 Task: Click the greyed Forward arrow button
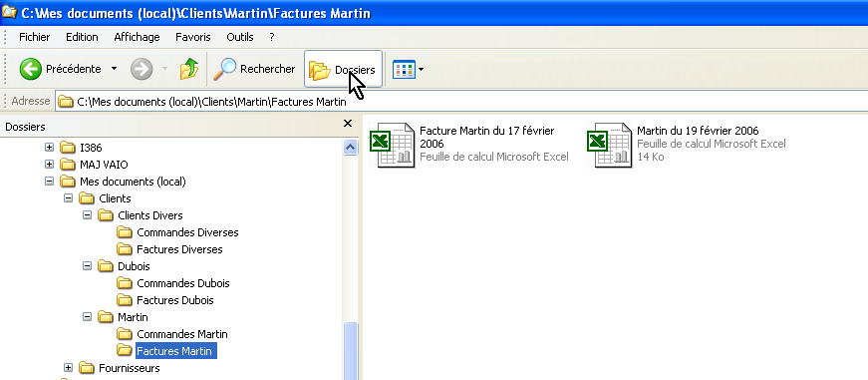(142, 69)
